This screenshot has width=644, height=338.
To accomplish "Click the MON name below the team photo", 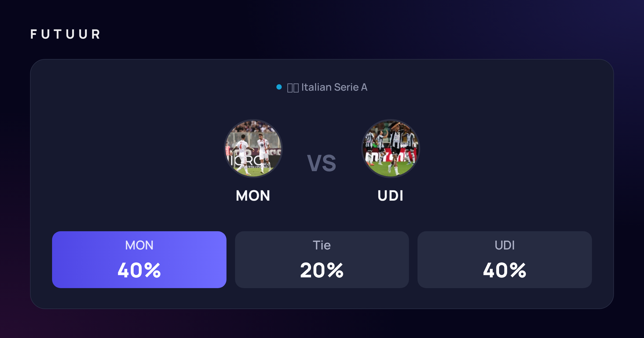I will click(253, 196).
